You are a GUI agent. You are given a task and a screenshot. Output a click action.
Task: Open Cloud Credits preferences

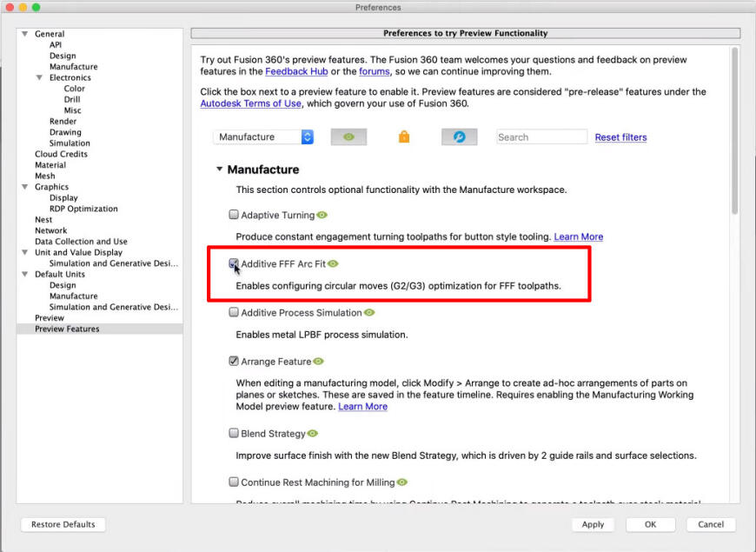[x=61, y=154]
